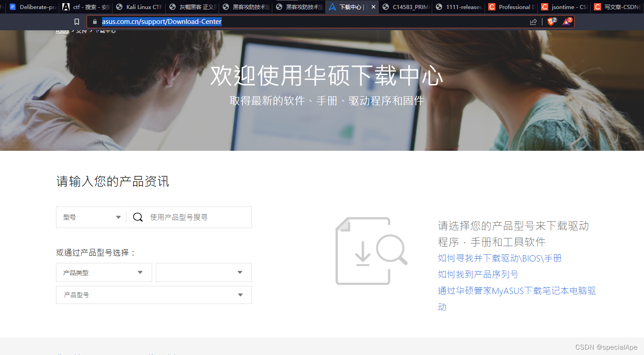The image size is (644, 355).
Task: Click the banner title 欢迎使用华硕下载中心
Action: click(x=327, y=75)
